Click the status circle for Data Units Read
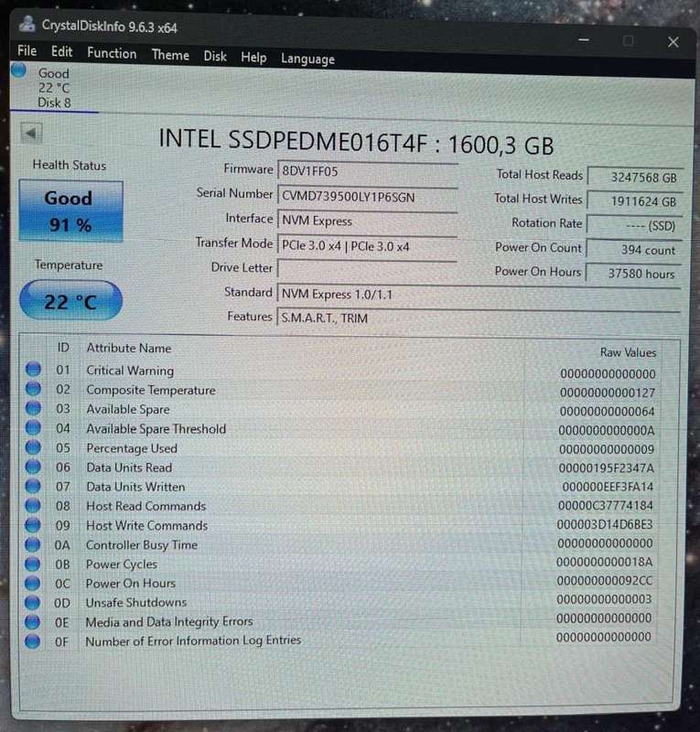The image size is (700, 732). click(33, 467)
